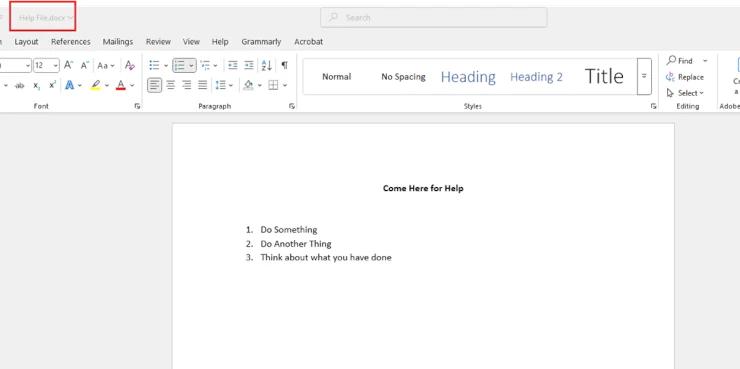The image size is (740, 369).
Task: Open the font color dropdown arrow
Action: click(132, 85)
